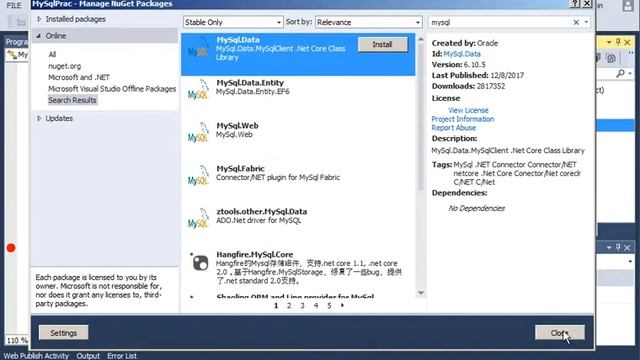
Task: Go to results page 5
Action: pyautogui.click(x=329, y=305)
